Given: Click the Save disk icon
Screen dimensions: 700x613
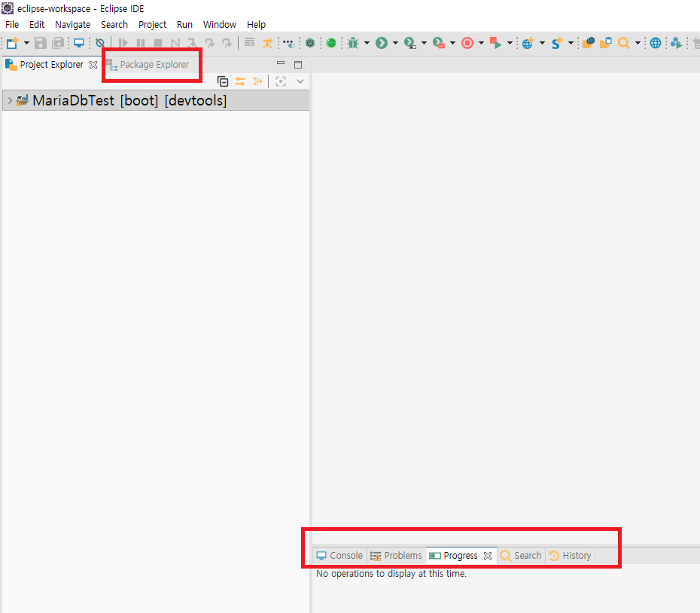Looking at the screenshot, I should [41, 43].
